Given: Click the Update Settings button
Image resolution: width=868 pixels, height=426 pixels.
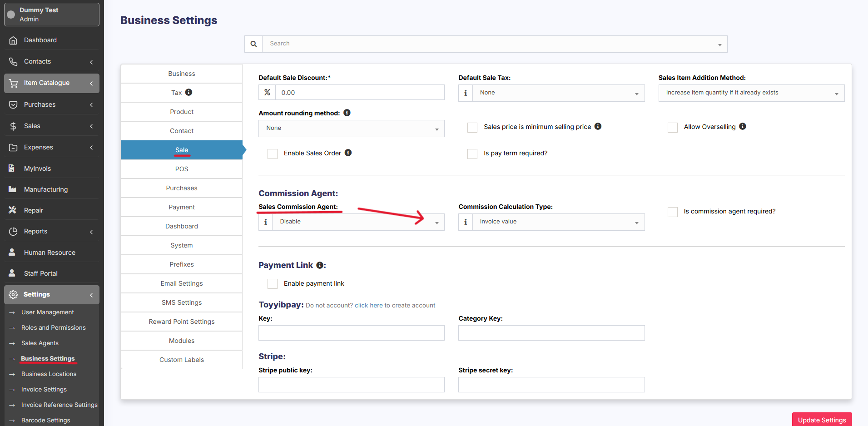Looking at the screenshot, I should click(822, 420).
